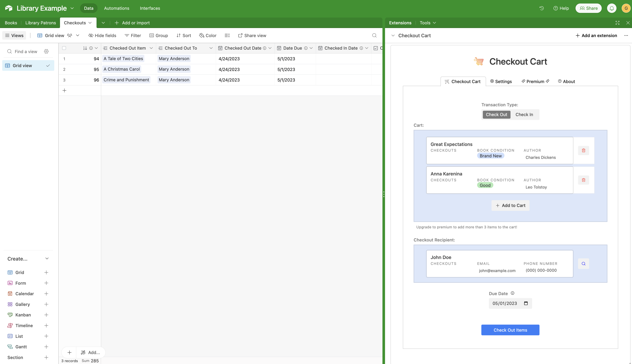Screen dimensions: 632x364
Task: Open view settings gear in sidebar
Action: pos(46,51)
